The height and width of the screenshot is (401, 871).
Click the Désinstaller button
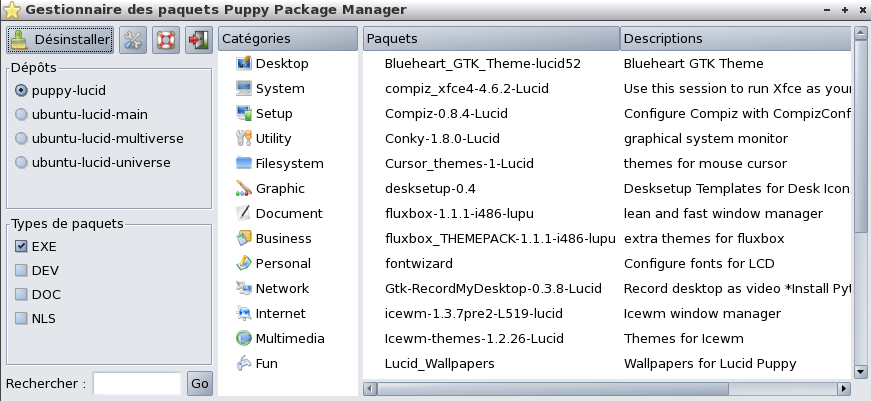tap(60, 40)
